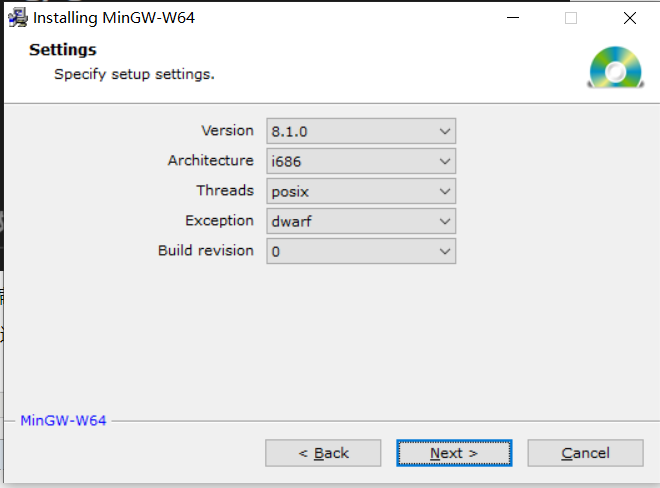Image resolution: width=660 pixels, height=488 pixels.
Task: Open the Threads dropdown set to posix
Action: pos(361,191)
